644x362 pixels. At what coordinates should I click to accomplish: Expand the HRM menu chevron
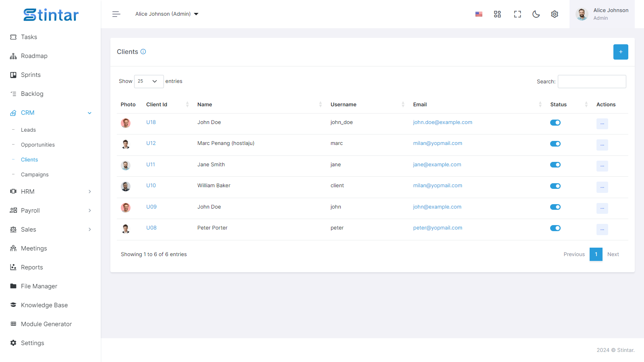click(89, 192)
